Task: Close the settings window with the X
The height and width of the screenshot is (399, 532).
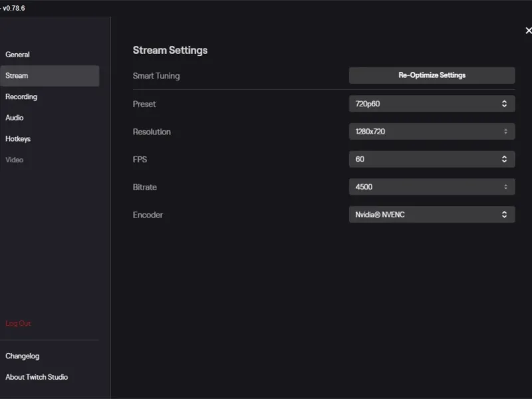Action: [529, 31]
